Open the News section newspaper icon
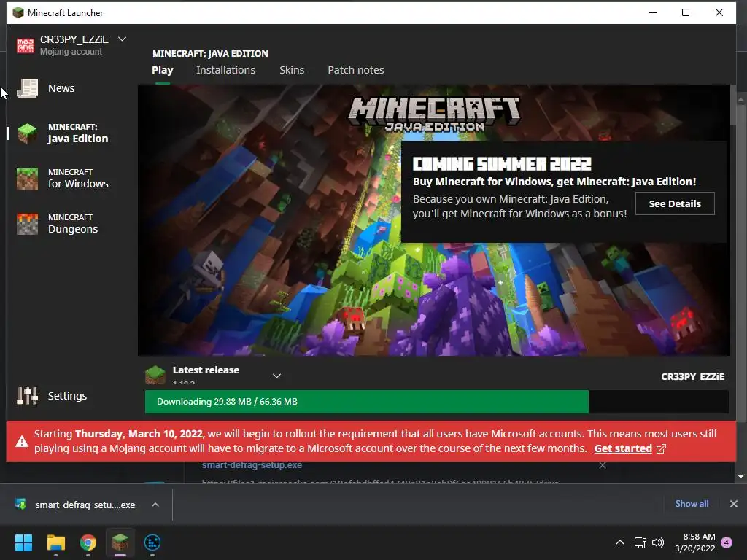747x560 pixels. click(27, 88)
